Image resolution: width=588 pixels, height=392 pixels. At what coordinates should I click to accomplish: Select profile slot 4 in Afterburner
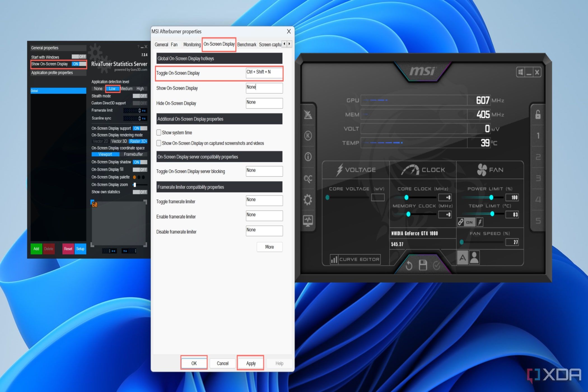[x=538, y=200]
